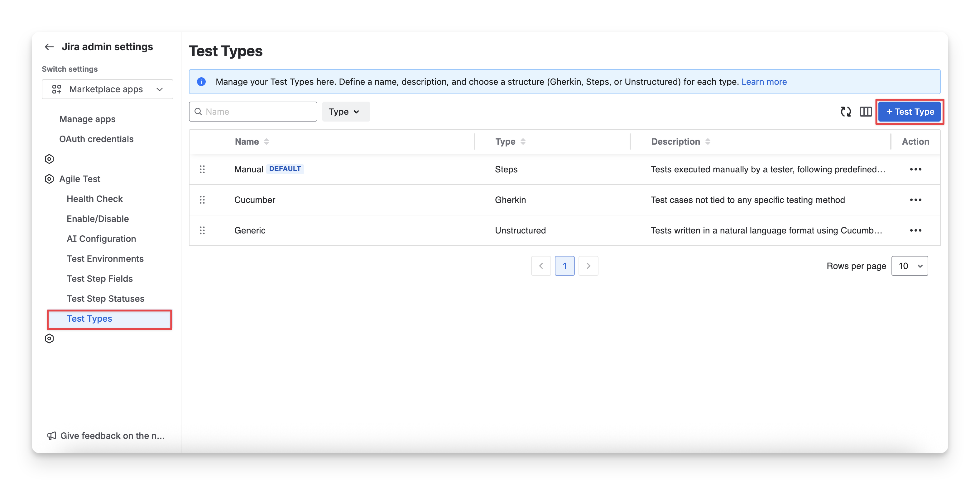The height and width of the screenshot is (485, 980).
Task: Click the Name search field
Action: [x=259, y=112]
